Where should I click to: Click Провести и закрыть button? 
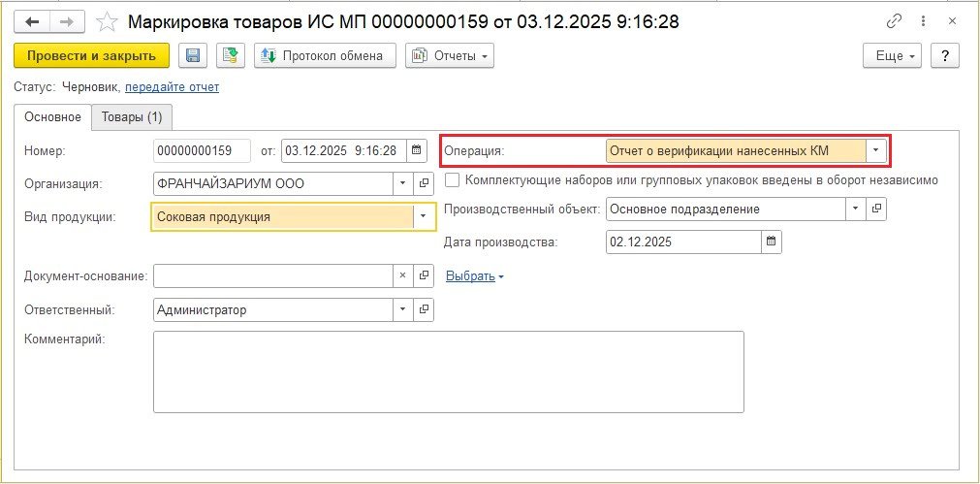pos(92,56)
